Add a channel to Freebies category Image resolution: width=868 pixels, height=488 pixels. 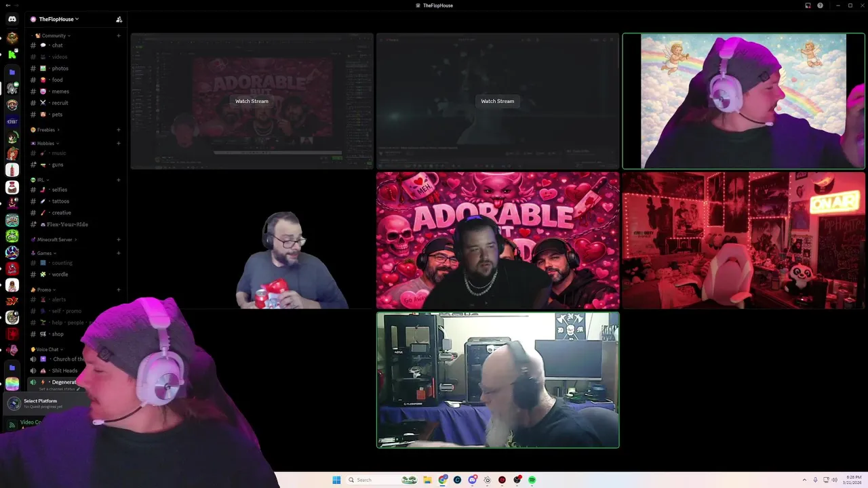click(x=119, y=129)
